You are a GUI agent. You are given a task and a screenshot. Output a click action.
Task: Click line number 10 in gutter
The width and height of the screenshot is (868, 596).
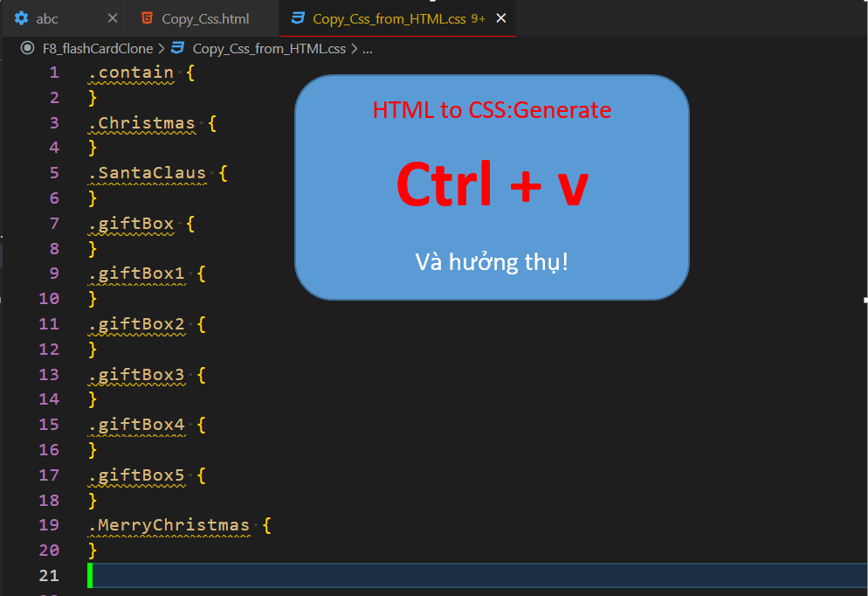coord(49,299)
